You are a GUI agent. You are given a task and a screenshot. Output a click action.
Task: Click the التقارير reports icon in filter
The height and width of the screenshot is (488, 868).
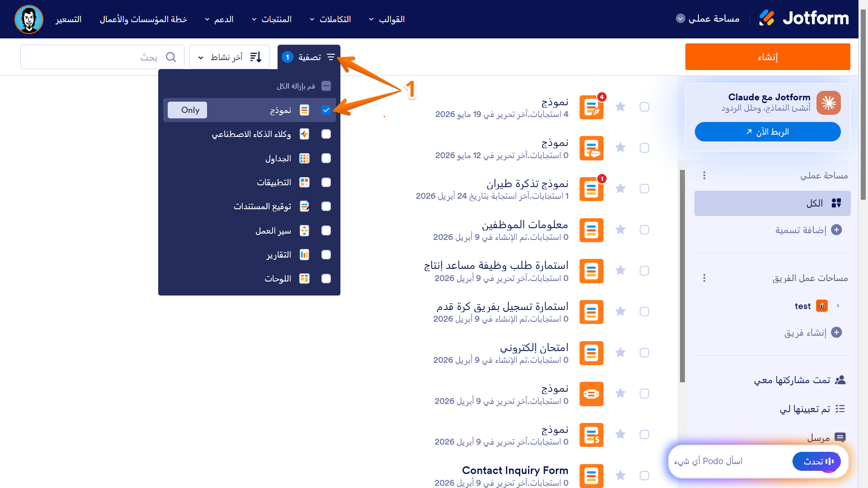[304, 255]
